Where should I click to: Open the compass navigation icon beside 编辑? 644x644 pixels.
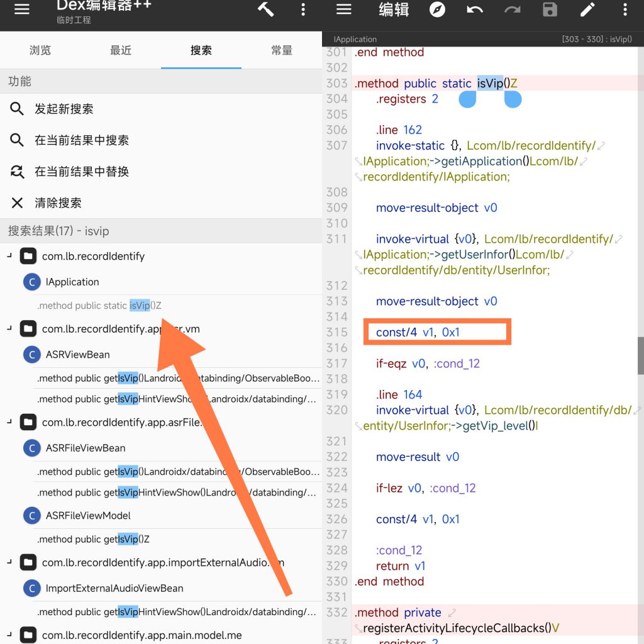click(x=437, y=9)
